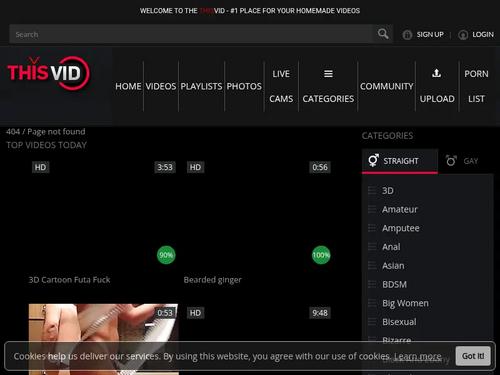This screenshot has width=500, height=375.
Task: Click the list icon beside 3D
Action: (x=372, y=191)
